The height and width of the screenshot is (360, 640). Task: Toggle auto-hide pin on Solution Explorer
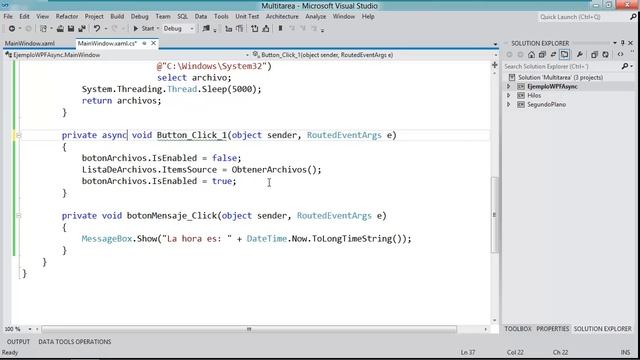tap(622, 43)
